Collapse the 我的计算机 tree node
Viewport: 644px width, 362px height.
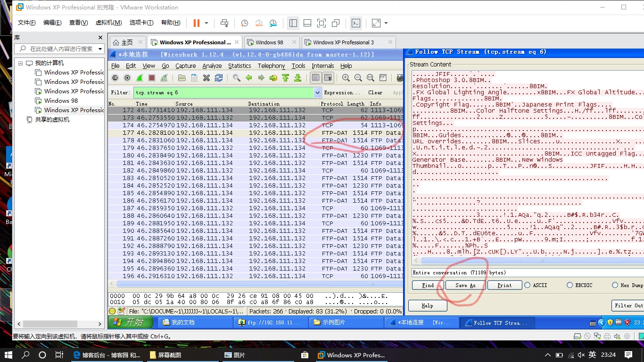21,63
